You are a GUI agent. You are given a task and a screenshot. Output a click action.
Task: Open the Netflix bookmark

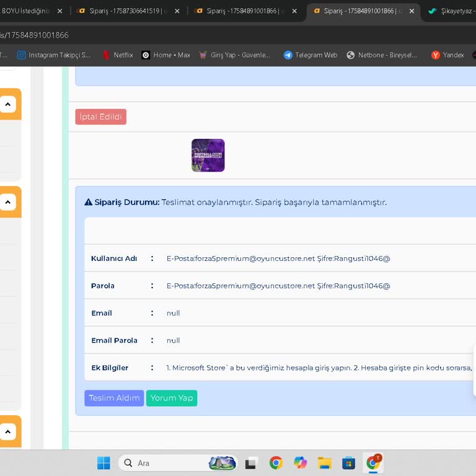[x=117, y=55]
